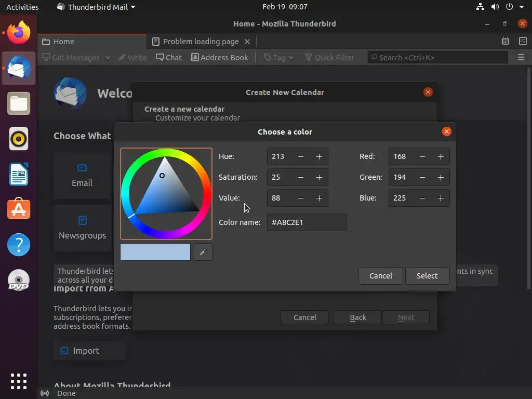Click the online status icon in status bar
Screen dimensions: 532x399
coord(45,393)
